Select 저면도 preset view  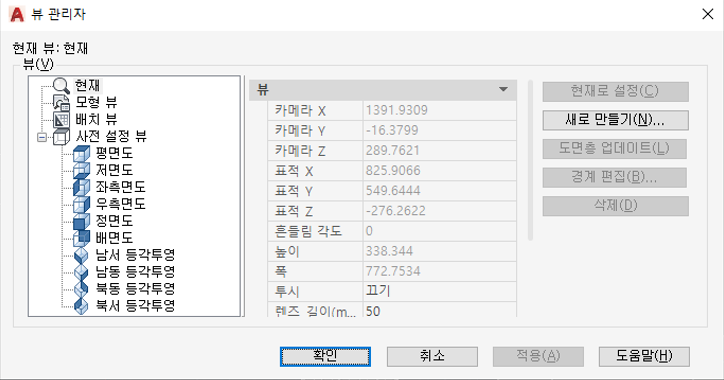tap(114, 170)
